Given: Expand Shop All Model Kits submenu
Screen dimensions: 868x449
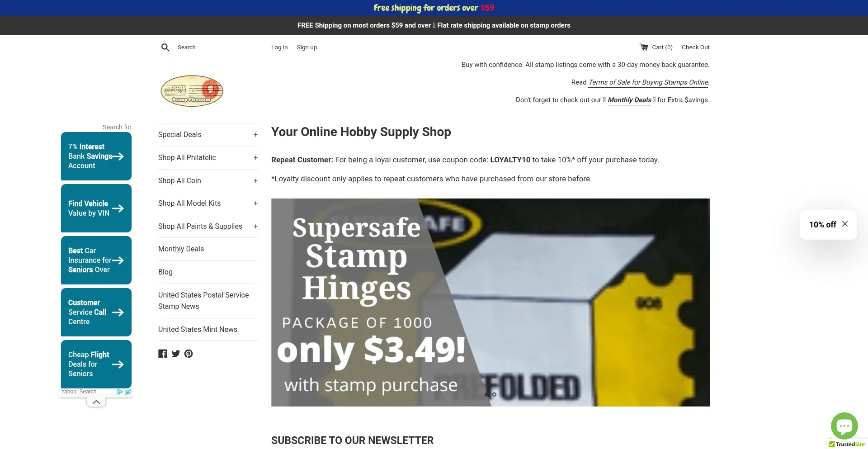Looking at the screenshot, I should point(255,203).
